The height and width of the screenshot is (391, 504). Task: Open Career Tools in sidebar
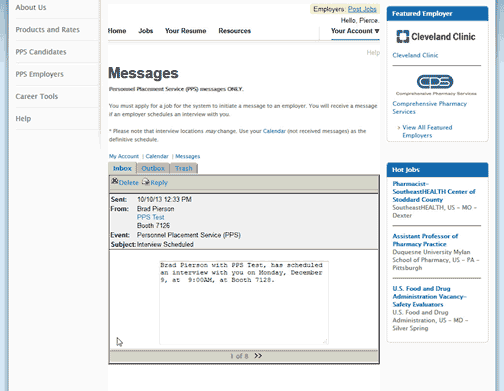[x=37, y=96]
